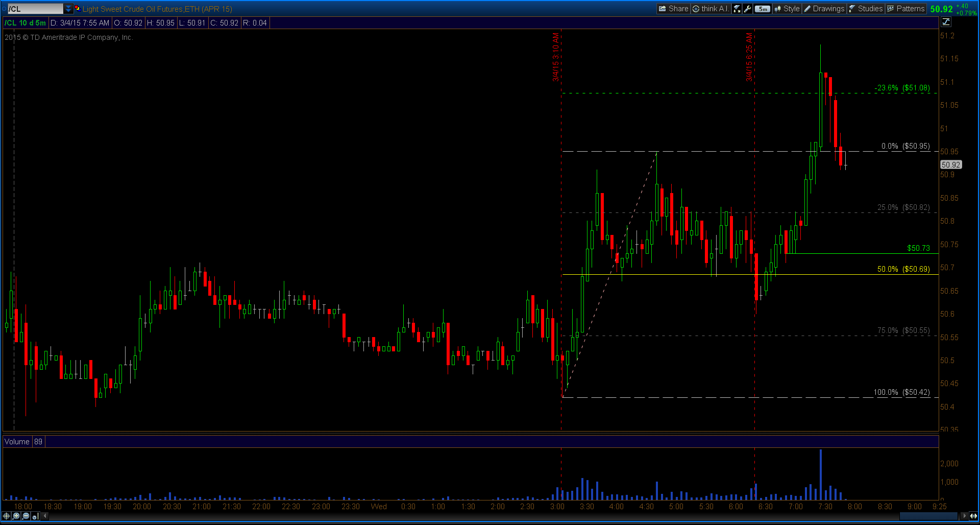Select the 25.0% ($50.82) Fibonacci level label
The height and width of the screenshot is (525, 980).
(903, 207)
